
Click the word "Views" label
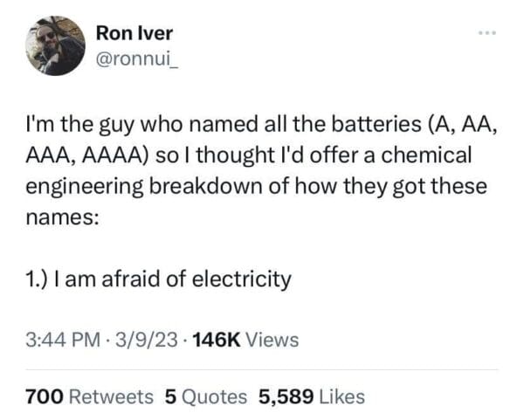point(272,340)
